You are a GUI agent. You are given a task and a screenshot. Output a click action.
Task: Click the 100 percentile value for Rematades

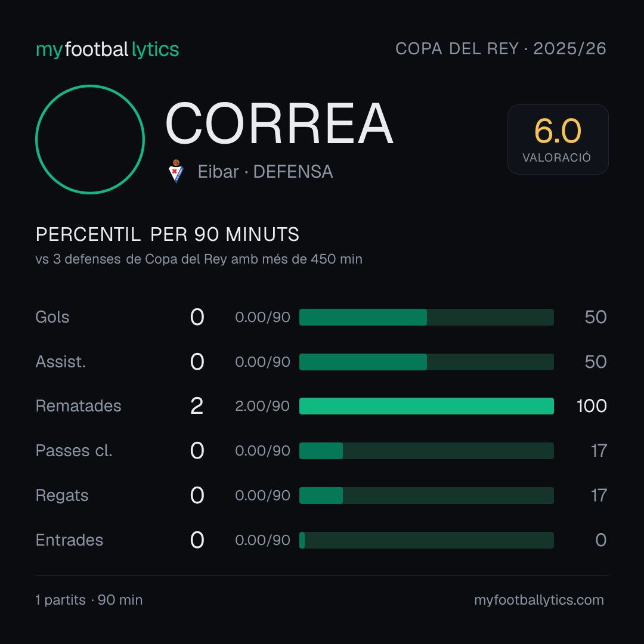592,406
